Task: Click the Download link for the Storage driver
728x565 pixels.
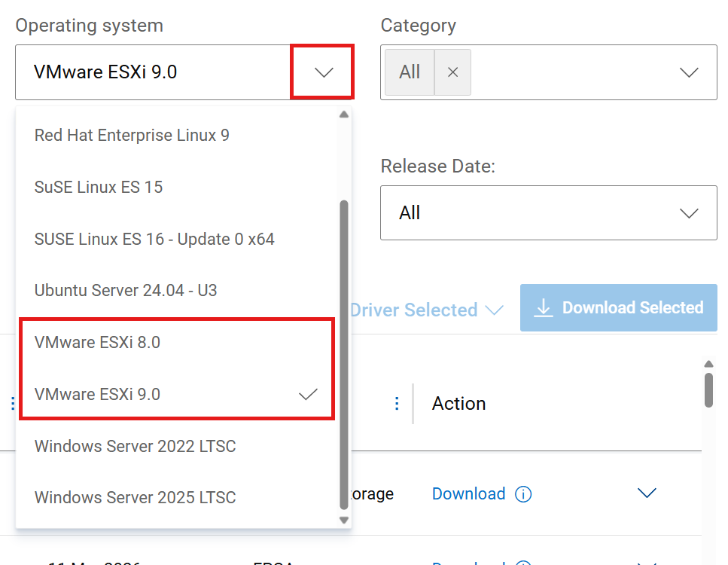Action: 468,493
